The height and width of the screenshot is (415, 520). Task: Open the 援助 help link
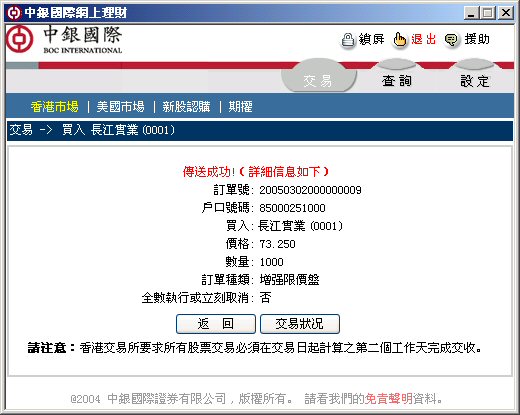point(477,39)
